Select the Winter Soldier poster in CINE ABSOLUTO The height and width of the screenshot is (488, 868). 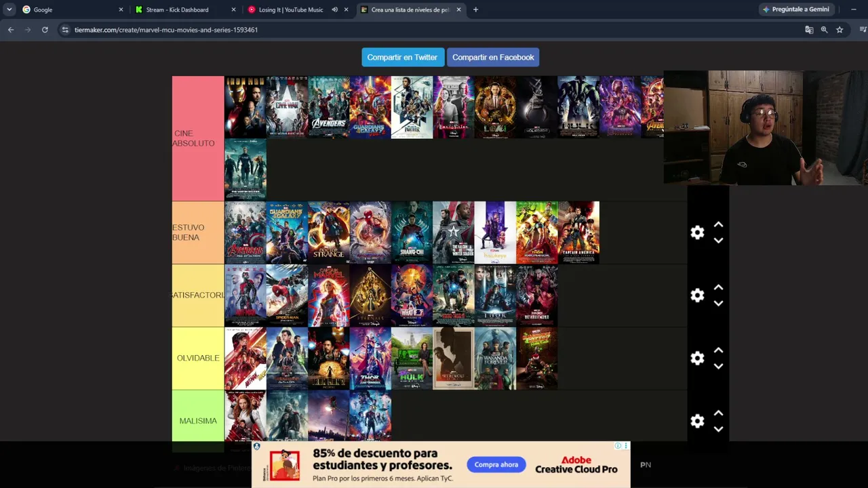245,169
